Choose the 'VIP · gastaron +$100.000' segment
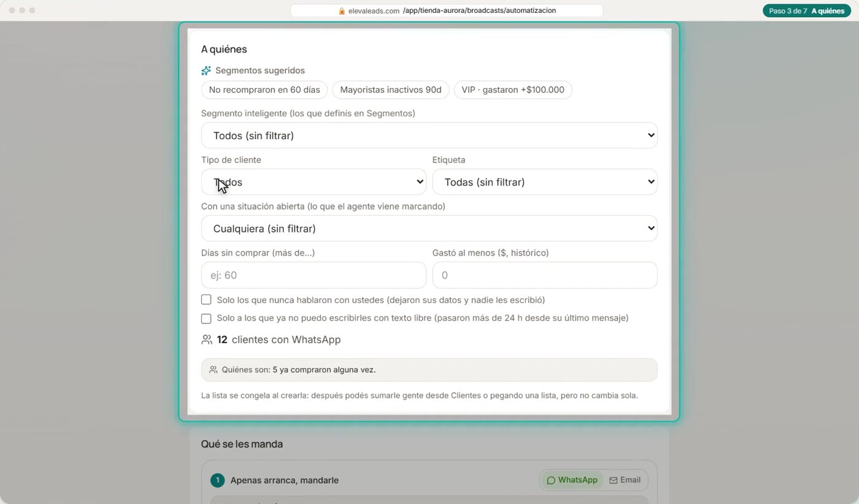859x504 pixels. [x=513, y=90]
